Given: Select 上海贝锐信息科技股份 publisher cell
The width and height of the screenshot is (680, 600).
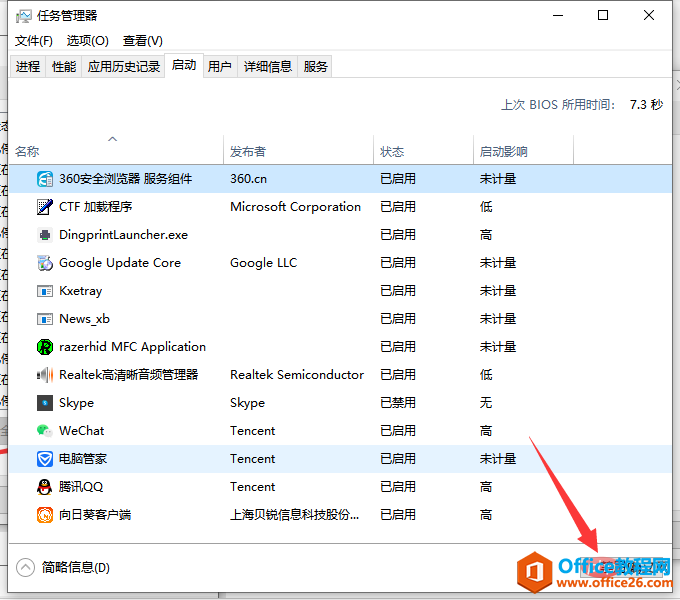Looking at the screenshot, I should [294, 515].
